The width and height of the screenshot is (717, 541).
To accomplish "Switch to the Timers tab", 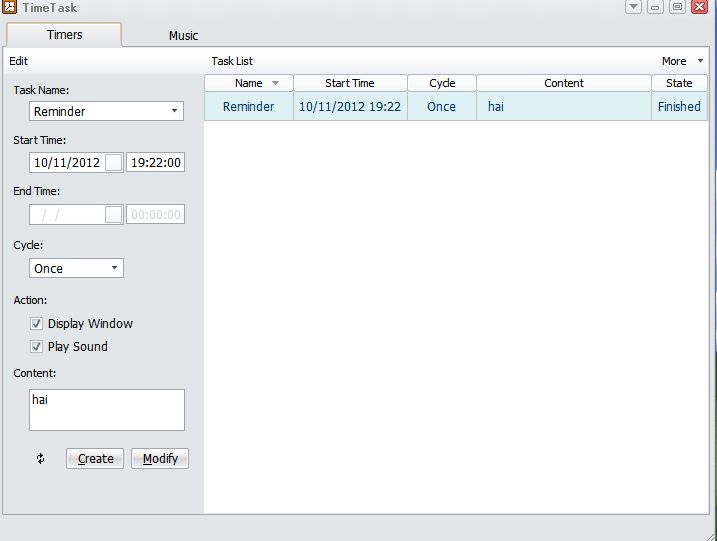I will 64,35.
